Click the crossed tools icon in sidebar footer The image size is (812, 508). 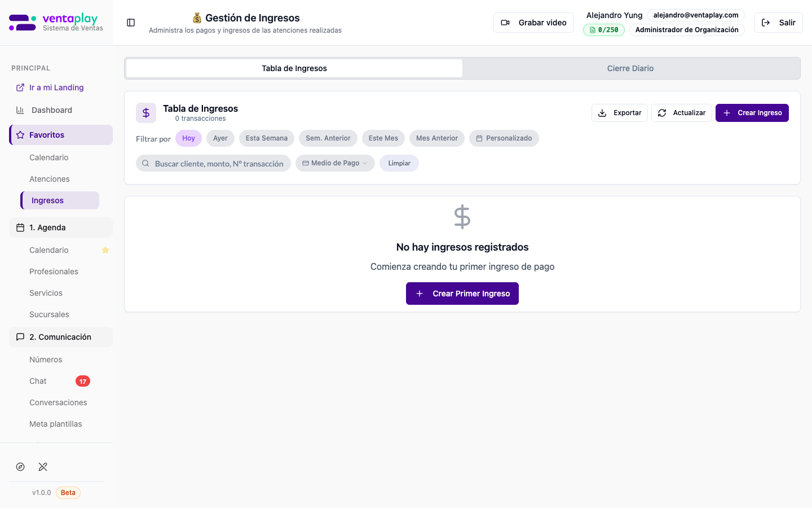point(43,467)
